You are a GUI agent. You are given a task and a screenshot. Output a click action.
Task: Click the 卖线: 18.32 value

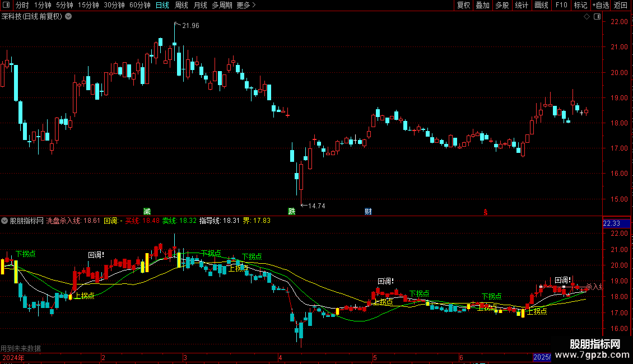[x=180, y=221]
